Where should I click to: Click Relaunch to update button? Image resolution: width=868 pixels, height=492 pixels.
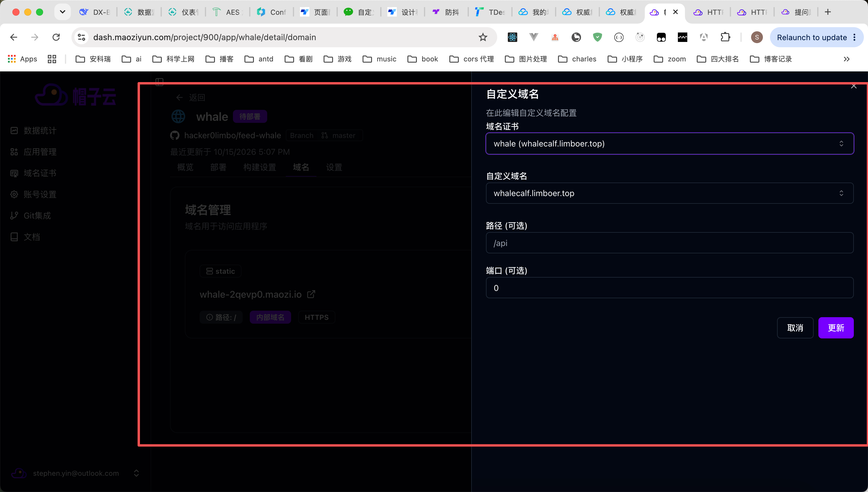pos(812,37)
